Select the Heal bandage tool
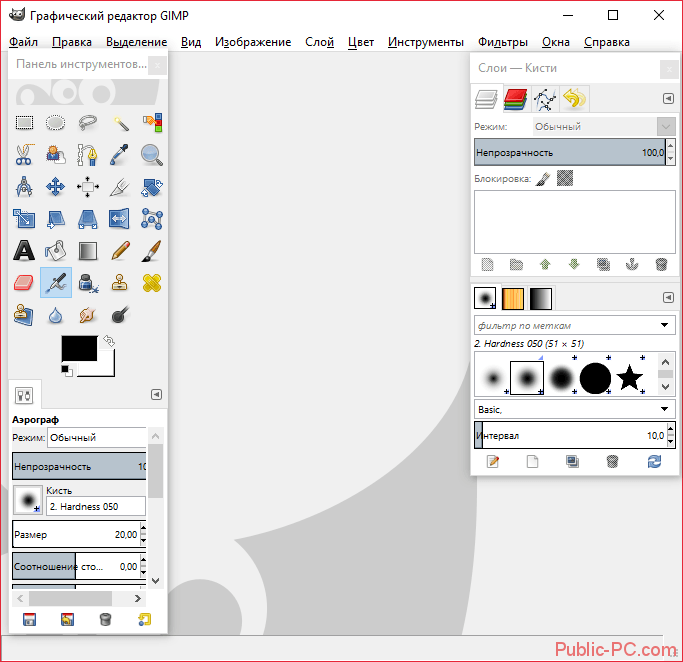 pyautogui.click(x=152, y=283)
